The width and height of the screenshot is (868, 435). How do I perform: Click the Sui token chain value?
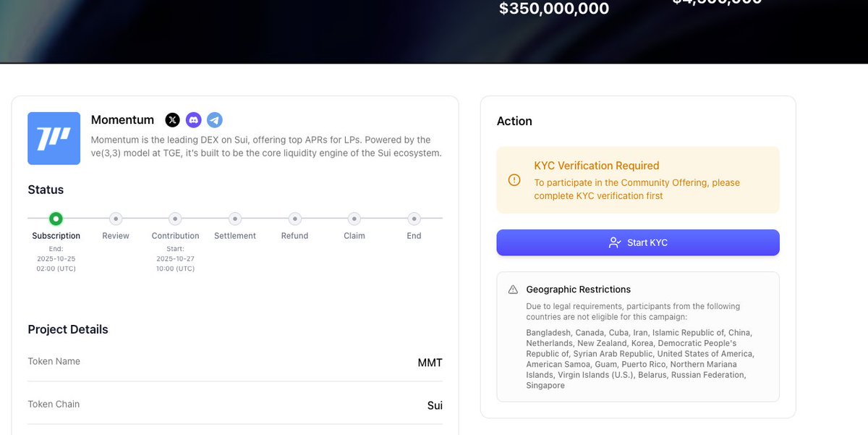[x=435, y=405]
